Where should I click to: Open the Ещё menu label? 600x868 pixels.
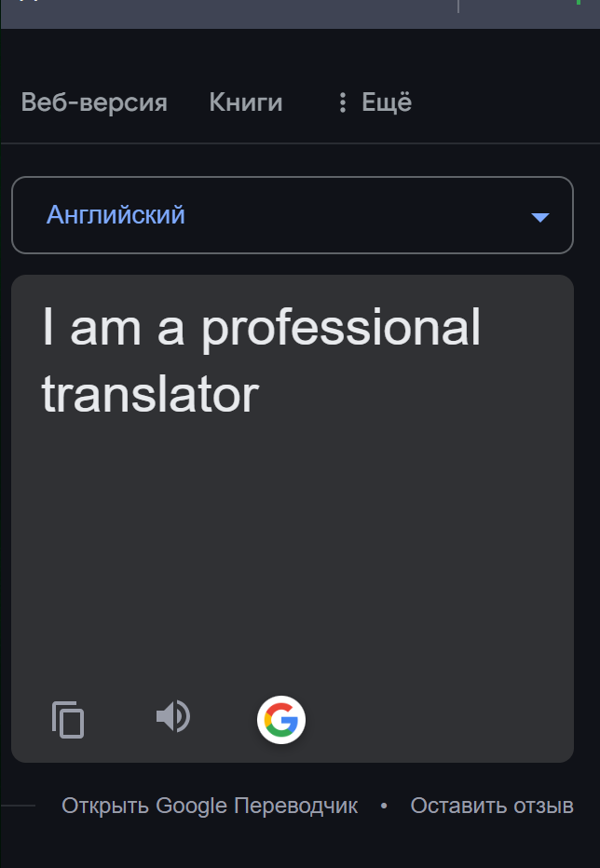pos(387,102)
